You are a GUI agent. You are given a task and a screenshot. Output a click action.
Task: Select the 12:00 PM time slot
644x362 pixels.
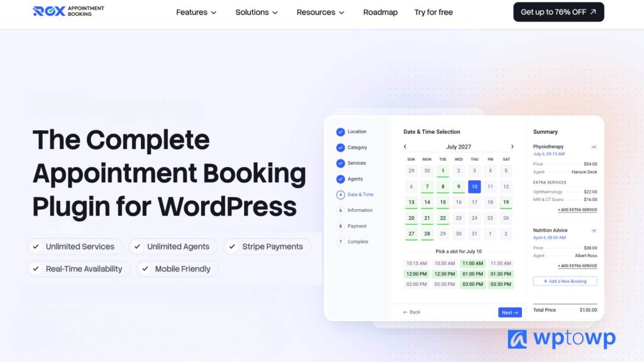416,274
